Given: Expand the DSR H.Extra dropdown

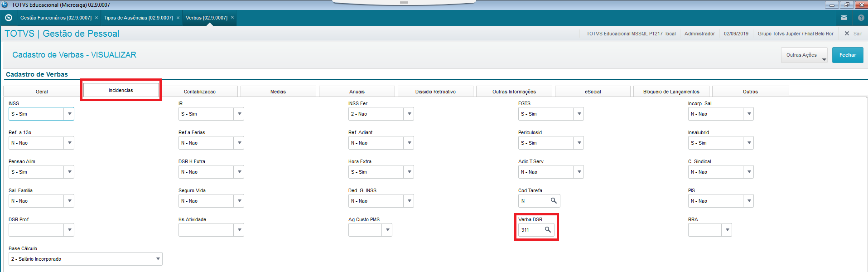Looking at the screenshot, I should (239, 172).
